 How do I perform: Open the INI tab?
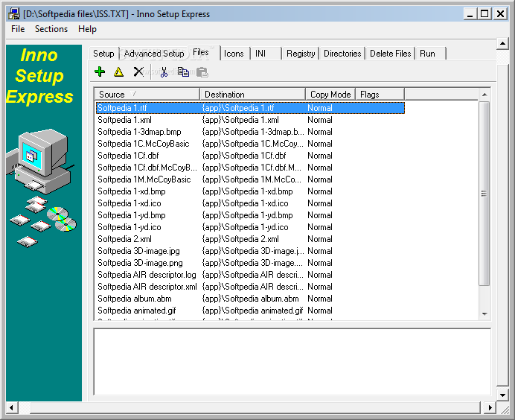pyautogui.click(x=266, y=53)
